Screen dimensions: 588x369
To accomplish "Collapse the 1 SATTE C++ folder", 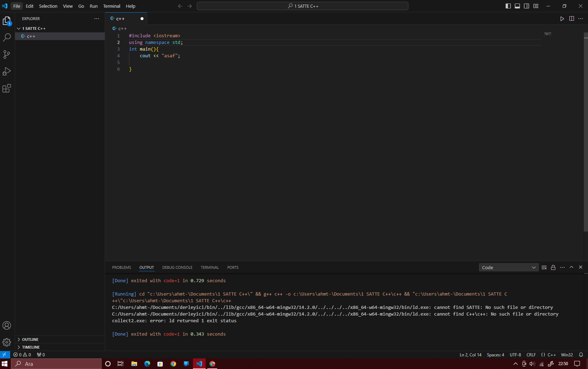I will point(60,28).
